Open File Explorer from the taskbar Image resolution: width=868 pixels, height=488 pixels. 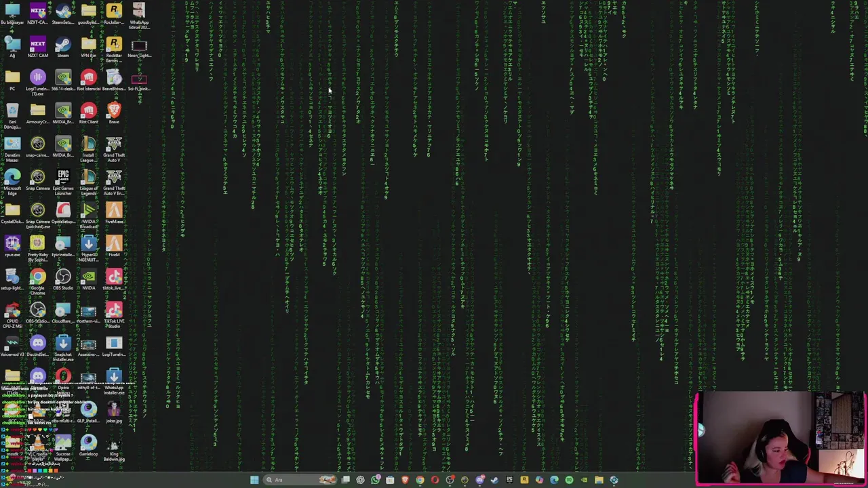point(599,480)
